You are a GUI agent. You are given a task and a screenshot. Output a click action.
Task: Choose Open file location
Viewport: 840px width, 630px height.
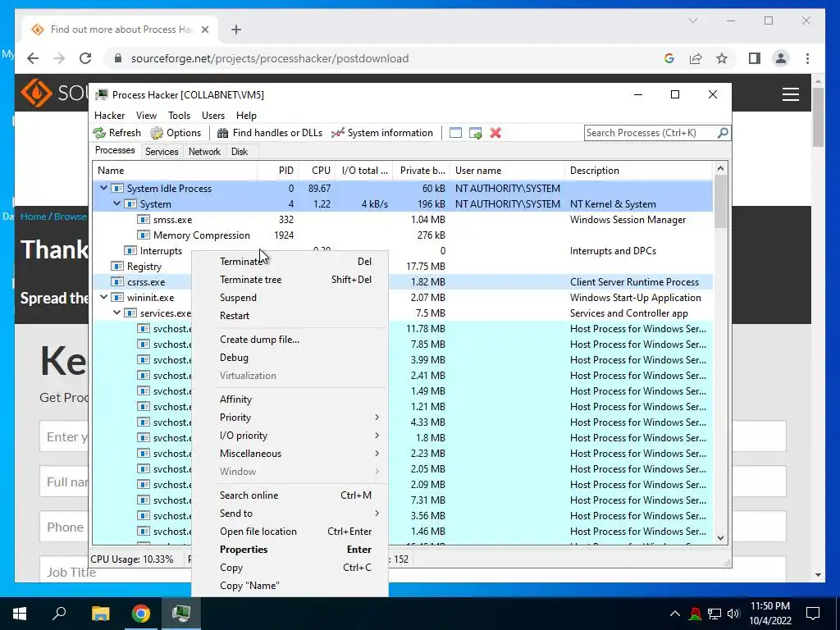(x=290, y=532)
